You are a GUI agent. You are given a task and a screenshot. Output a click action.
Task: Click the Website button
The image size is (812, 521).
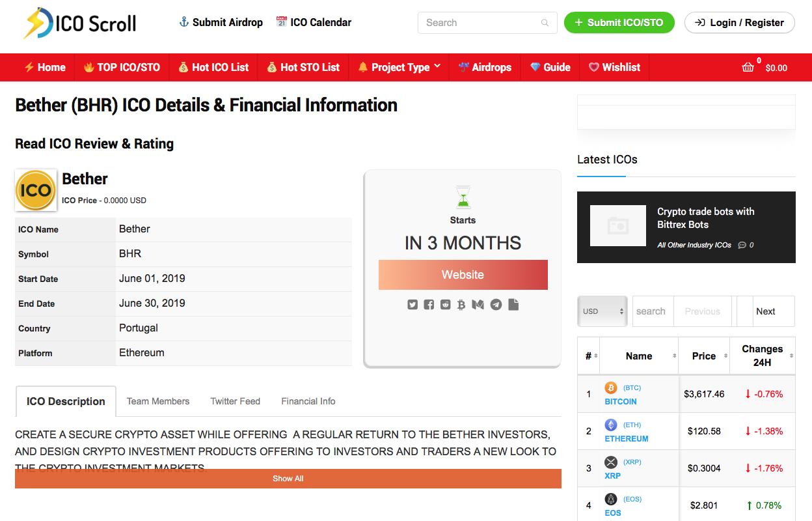click(463, 275)
